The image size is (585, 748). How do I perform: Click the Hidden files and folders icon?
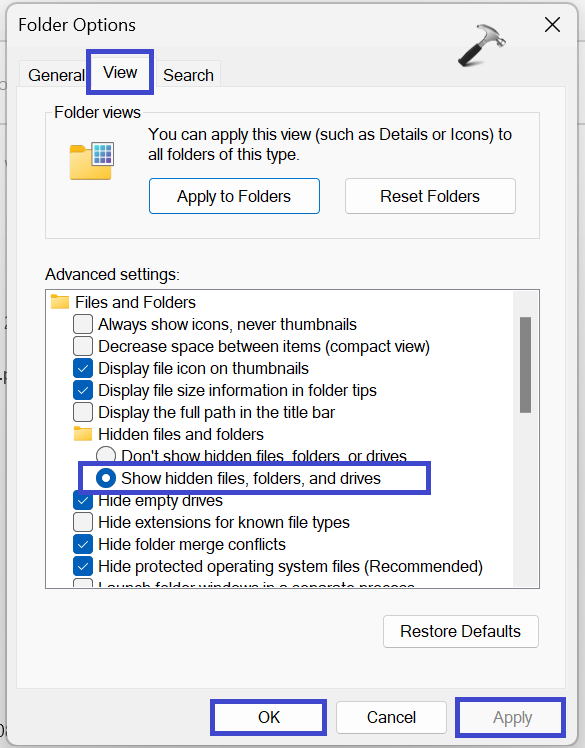click(83, 434)
